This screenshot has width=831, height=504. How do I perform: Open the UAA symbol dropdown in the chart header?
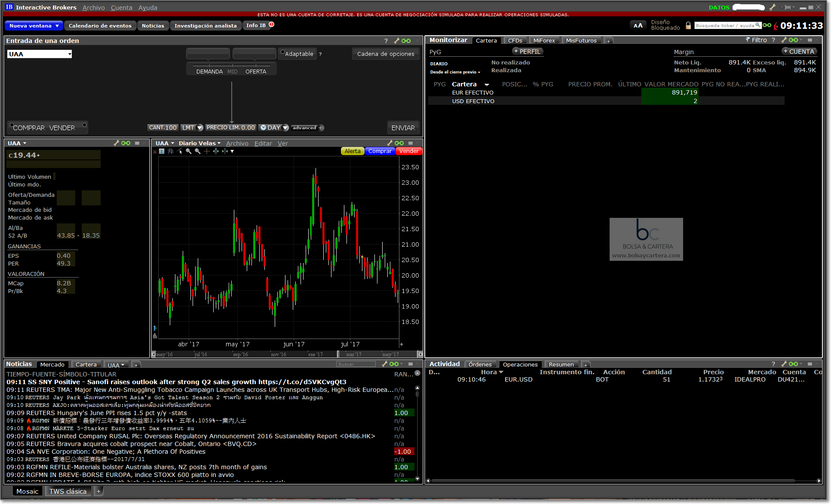(x=165, y=143)
